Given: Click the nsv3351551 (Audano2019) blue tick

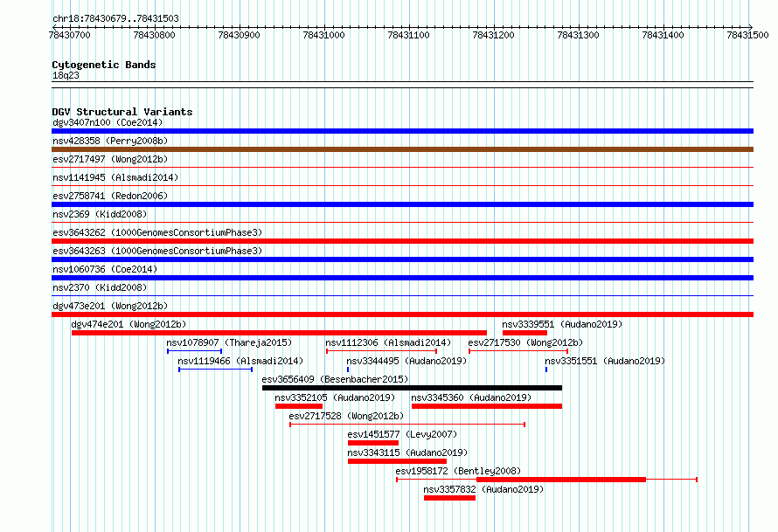Looking at the screenshot, I should 546,370.
